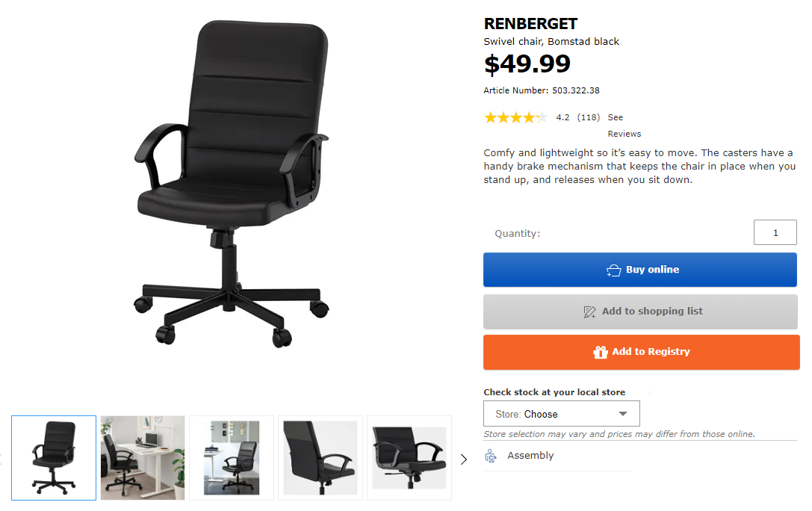The height and width of the screenshot is (511, 812).
Task: Click the Assembly tools icon
Action: [x=490, y=456]
